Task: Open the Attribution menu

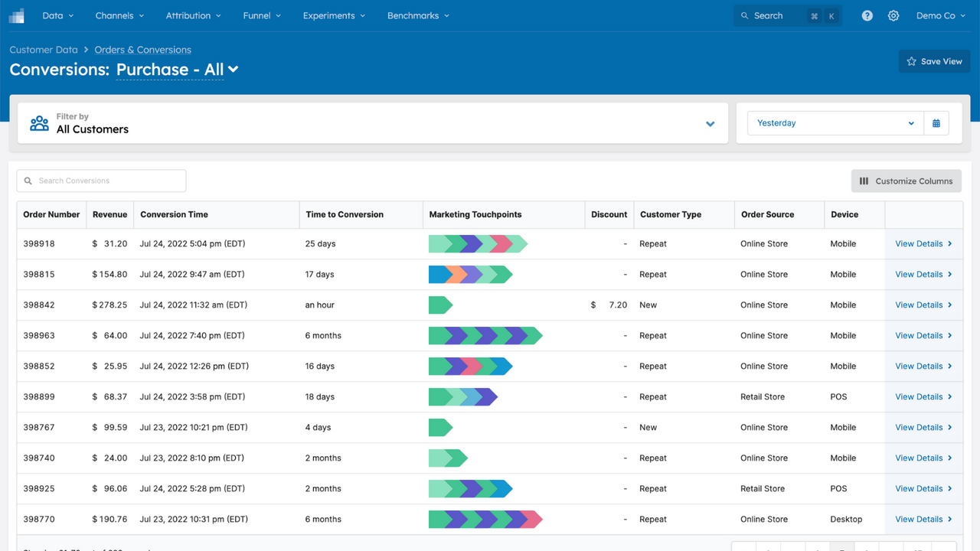Action: [x=193, y=15]
